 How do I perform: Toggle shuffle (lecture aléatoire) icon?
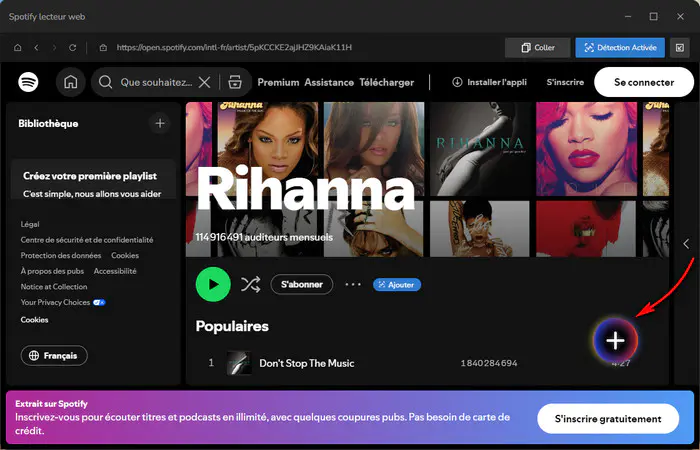click(250, 284)
